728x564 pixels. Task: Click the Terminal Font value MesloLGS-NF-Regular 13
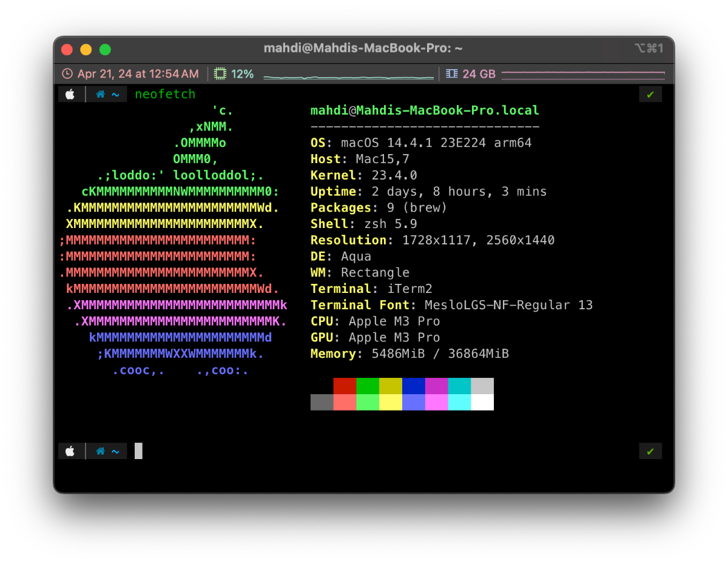(509, 305)
